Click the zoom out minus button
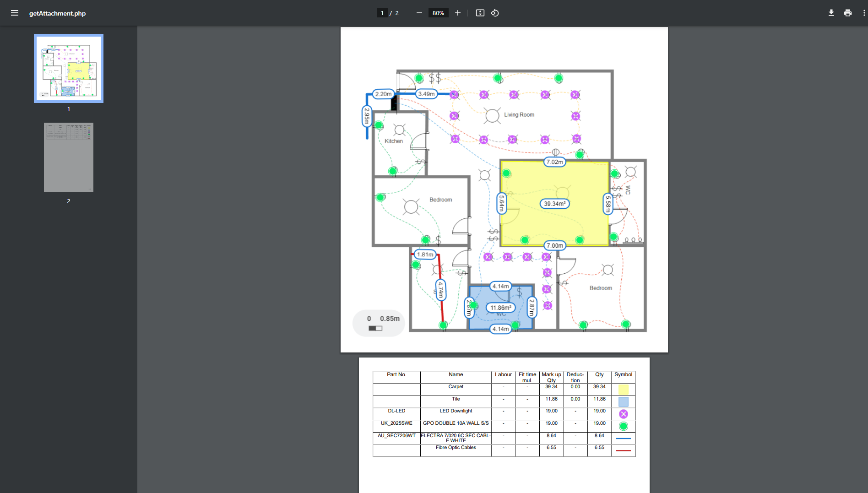Viewport: 868px width, 493px height. pos(419,13)
